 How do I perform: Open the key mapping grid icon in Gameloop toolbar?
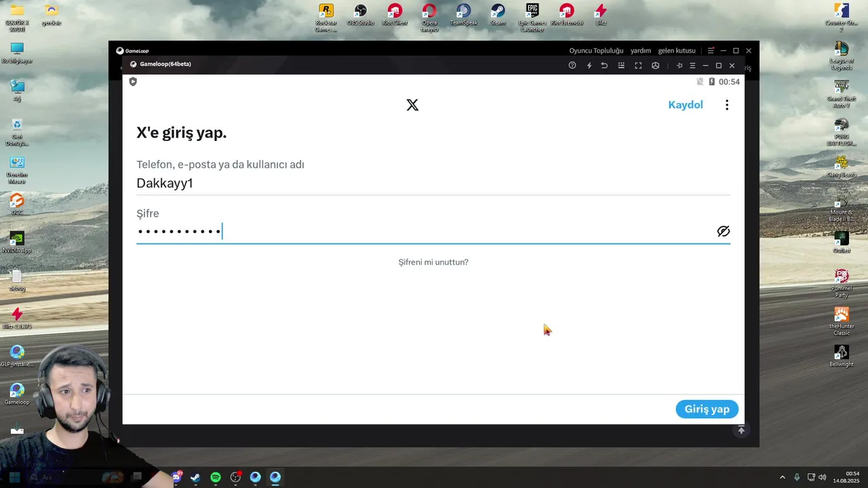621,66
